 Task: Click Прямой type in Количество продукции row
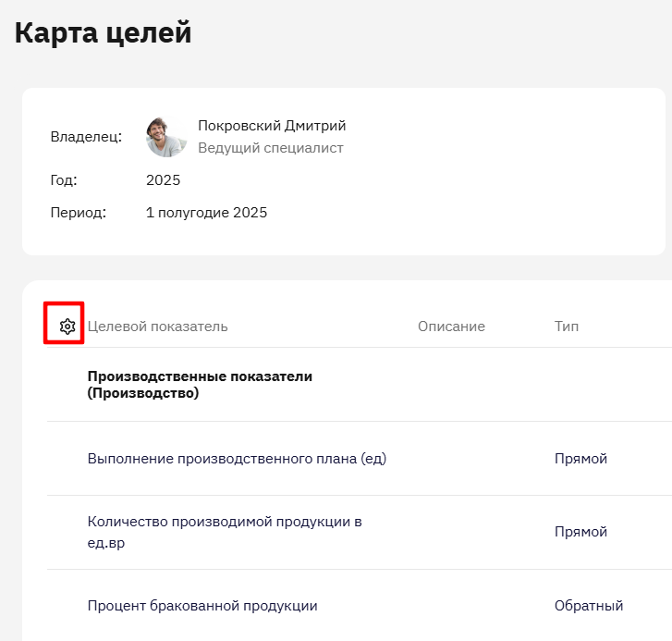(x=580, y=532)
